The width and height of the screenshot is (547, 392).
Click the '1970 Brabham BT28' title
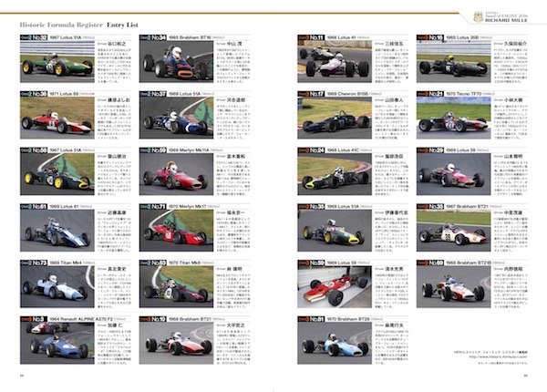[x=347, y=319]
